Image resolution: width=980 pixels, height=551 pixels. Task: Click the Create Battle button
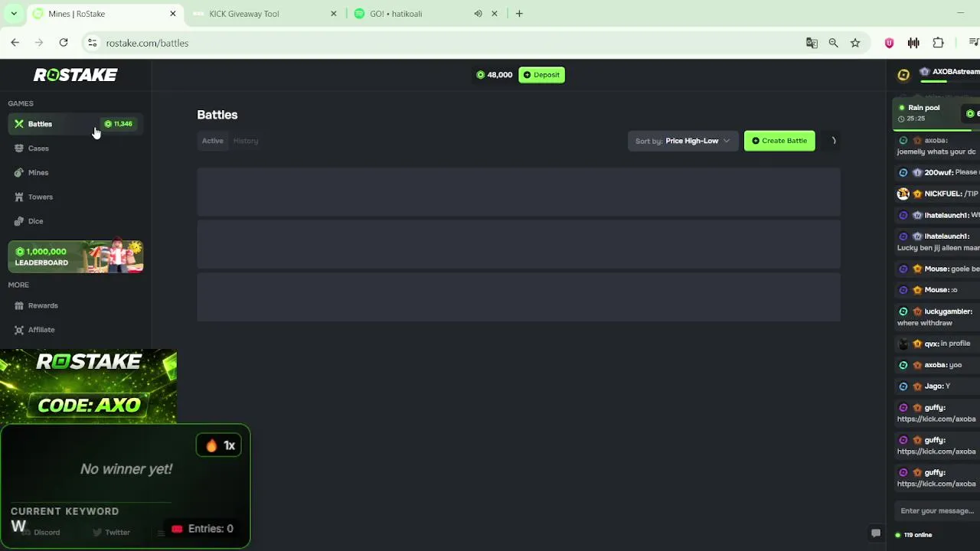coord(779,141)
